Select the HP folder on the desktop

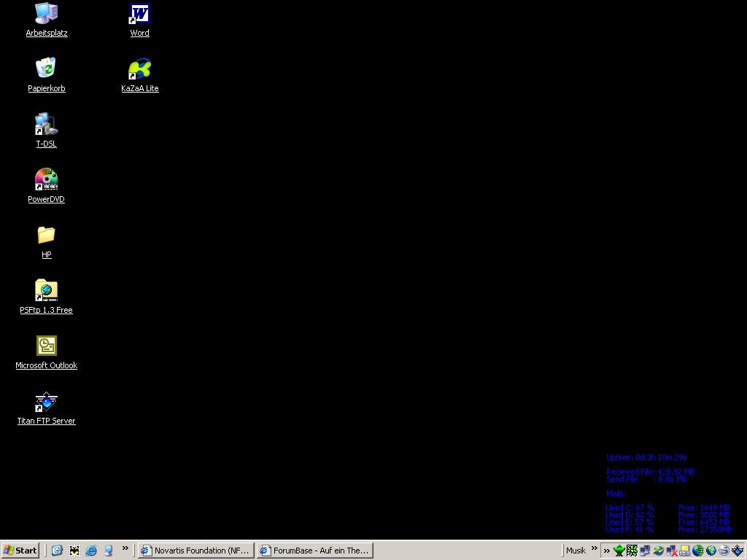(x=46, y=242)
